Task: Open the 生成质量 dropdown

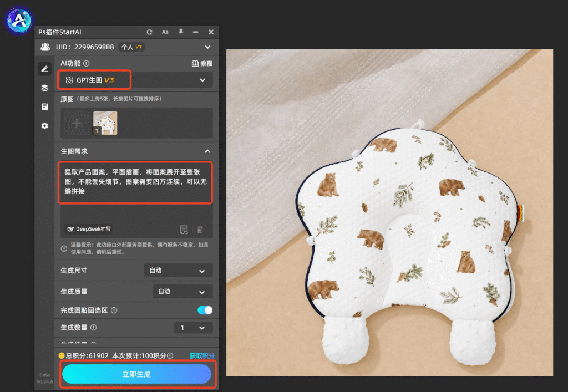Action: (182, 292)
